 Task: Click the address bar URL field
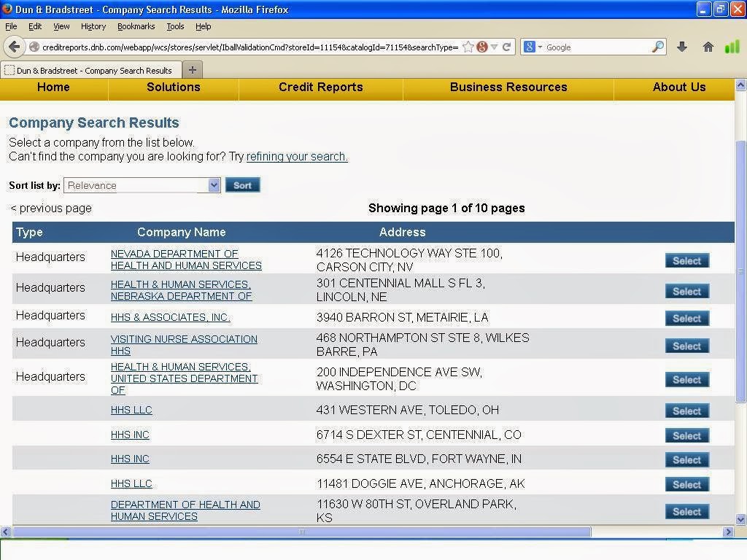tap(250, 47)
